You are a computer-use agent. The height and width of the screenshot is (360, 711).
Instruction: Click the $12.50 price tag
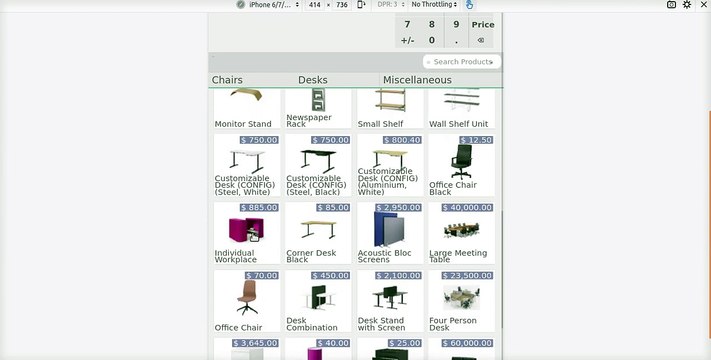click(476, 140)
